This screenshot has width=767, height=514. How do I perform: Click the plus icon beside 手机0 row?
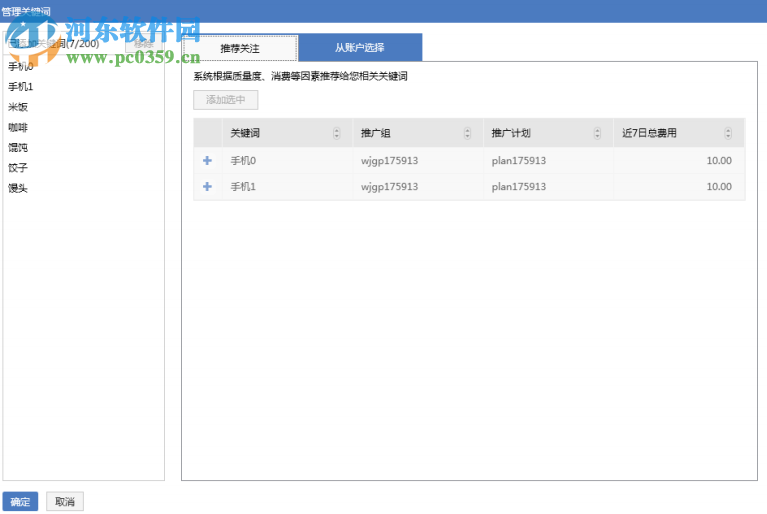[x=207, y=160]
